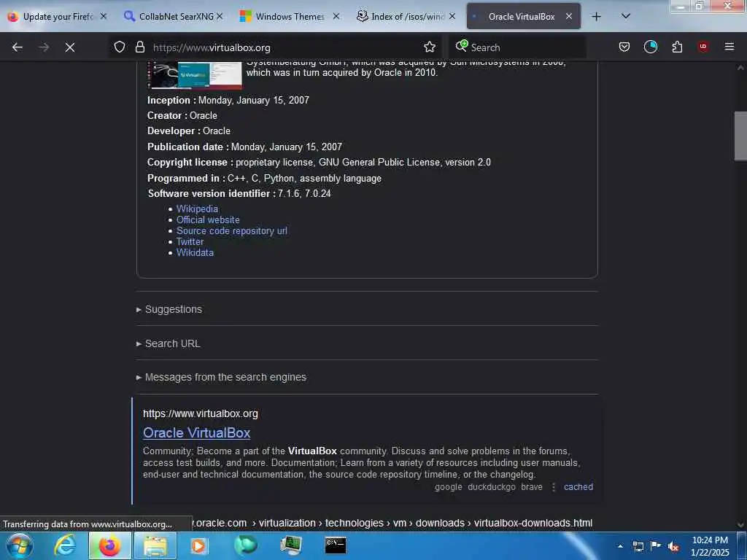Image resolution: width=747 pixels, height=560 pixels.
Task: Open the system monitor taskbar icon
Action: coord(290,545)
